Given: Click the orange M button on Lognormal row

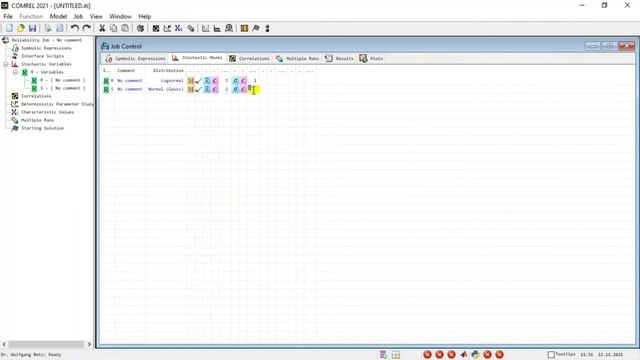Looking at the screenshot, I should click(191, 81).
